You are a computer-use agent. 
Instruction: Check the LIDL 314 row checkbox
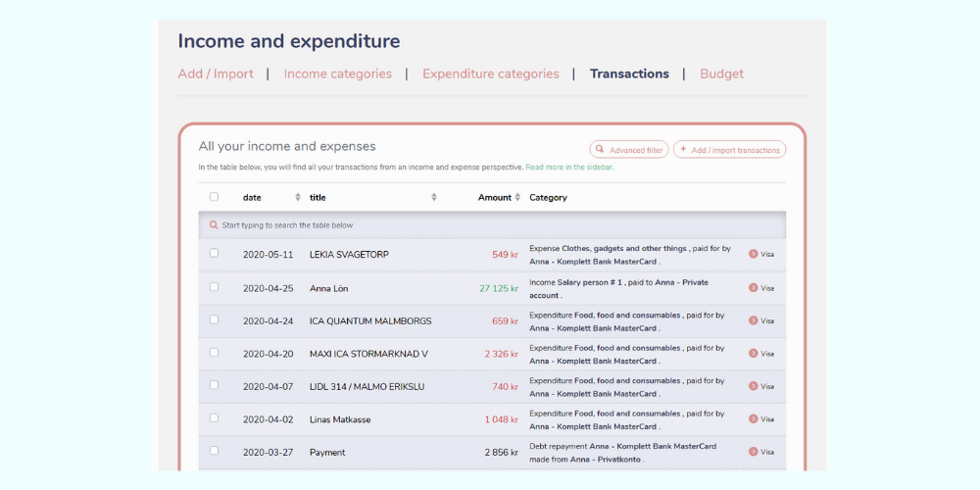click(x=215, y=385)
